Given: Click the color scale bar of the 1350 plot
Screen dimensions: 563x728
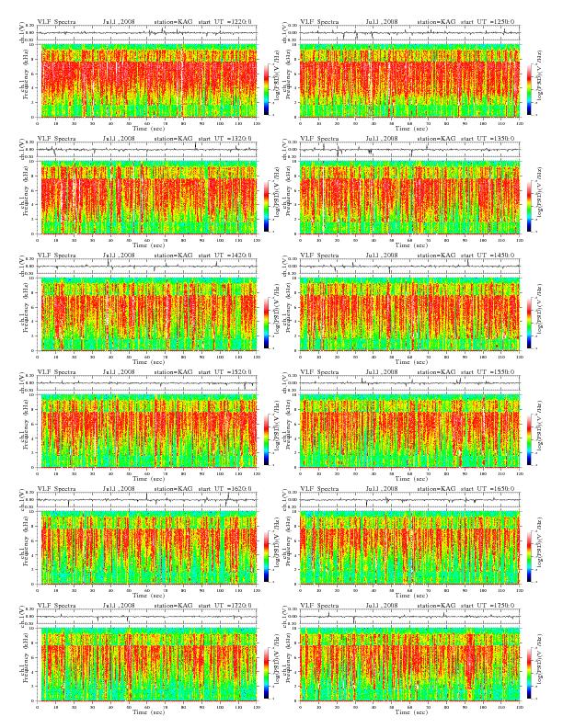Looking at the screenshot, I should 529,206.
